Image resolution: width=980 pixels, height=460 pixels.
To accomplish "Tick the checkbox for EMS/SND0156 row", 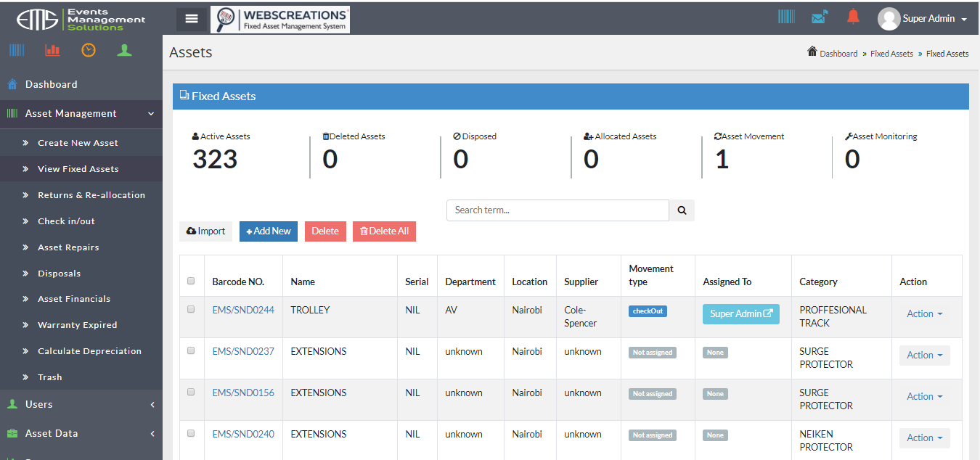I will tap(191, 392).
